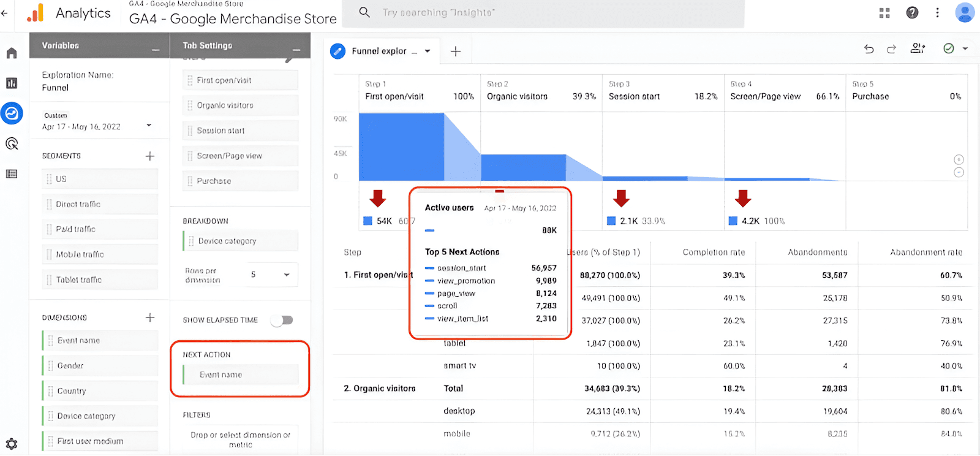Open the Google apps grid icon
Screen dimensions: 980x456
[x=884, y=13]
